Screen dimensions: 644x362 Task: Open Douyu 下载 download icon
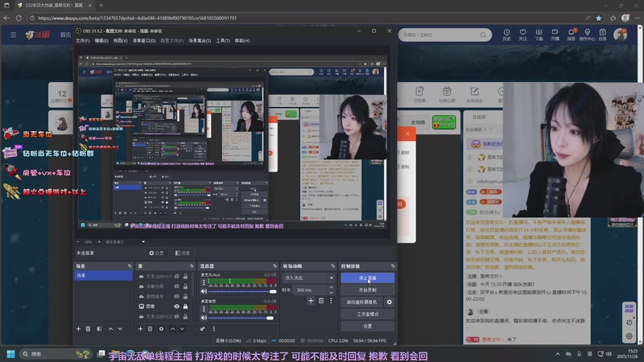point(539,35)
